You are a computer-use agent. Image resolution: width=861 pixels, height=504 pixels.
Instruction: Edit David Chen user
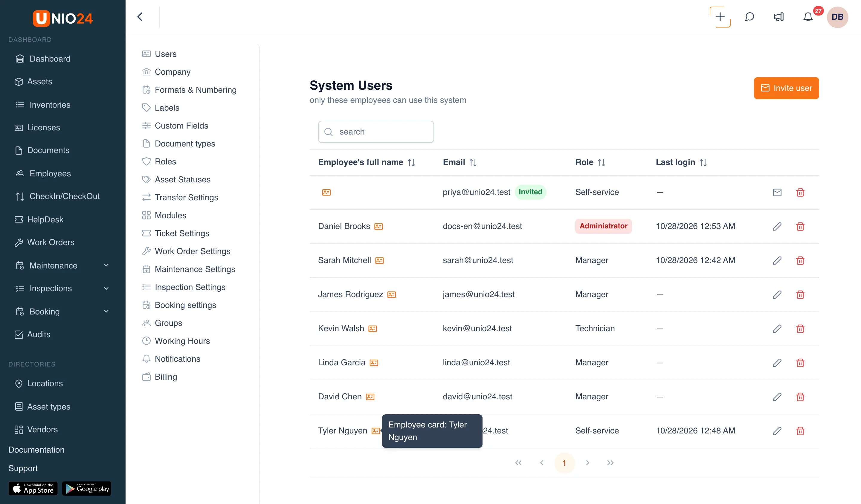[x=777, y=397]
